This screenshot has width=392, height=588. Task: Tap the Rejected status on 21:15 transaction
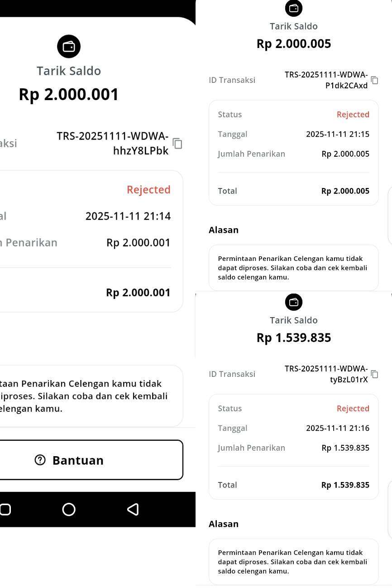(353, 115)
